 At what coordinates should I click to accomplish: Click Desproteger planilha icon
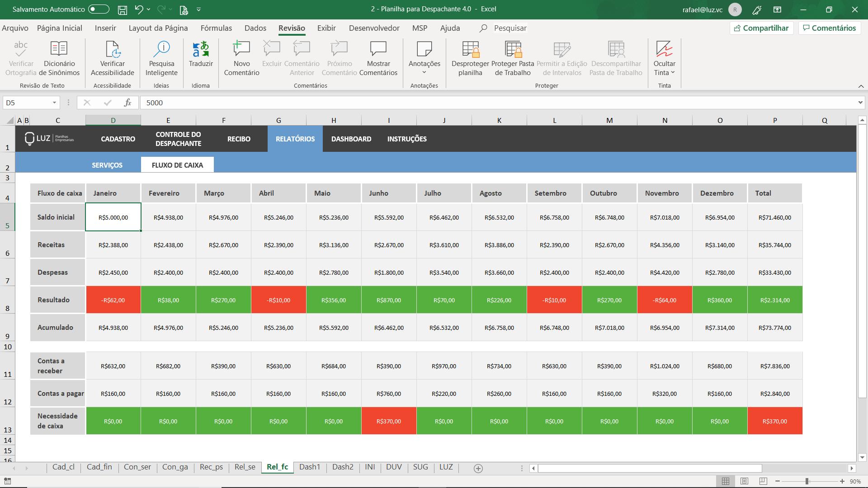pos(470,49)
